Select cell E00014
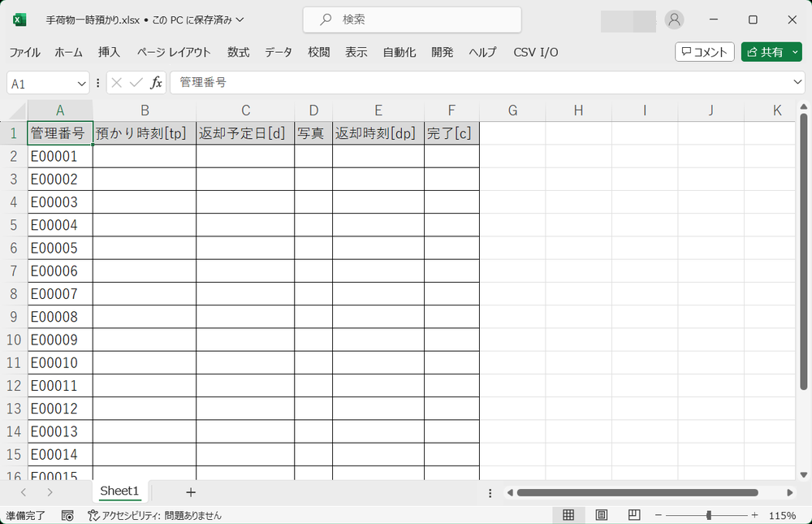This screenshot has width=812, height=524. (x=60, y=455)
